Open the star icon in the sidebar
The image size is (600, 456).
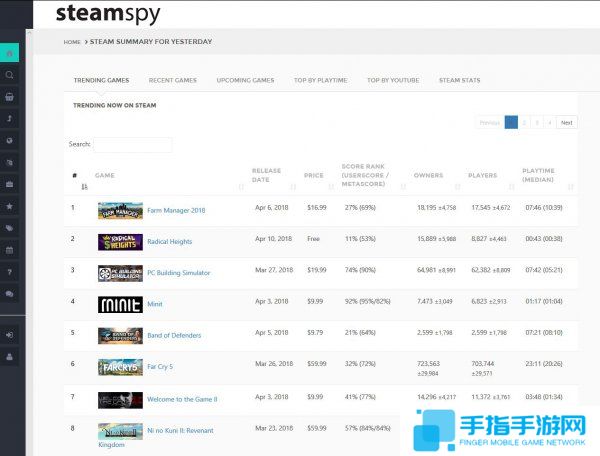(10, 206)
